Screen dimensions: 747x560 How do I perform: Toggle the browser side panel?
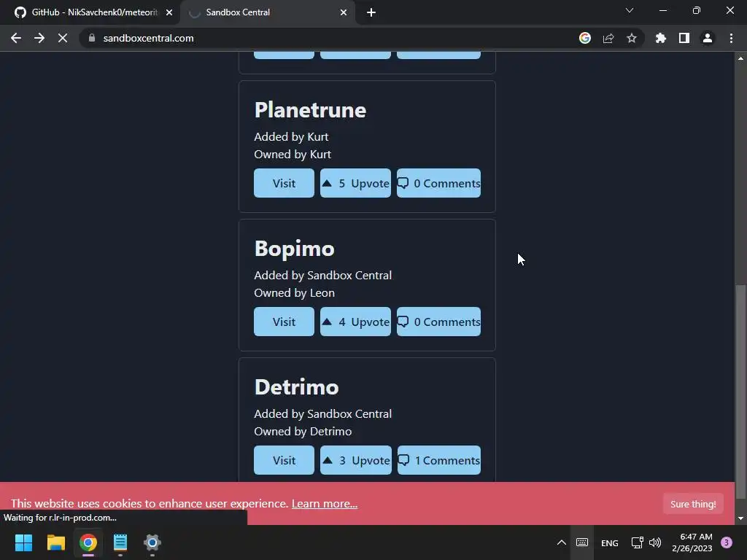tap(684, 38)
